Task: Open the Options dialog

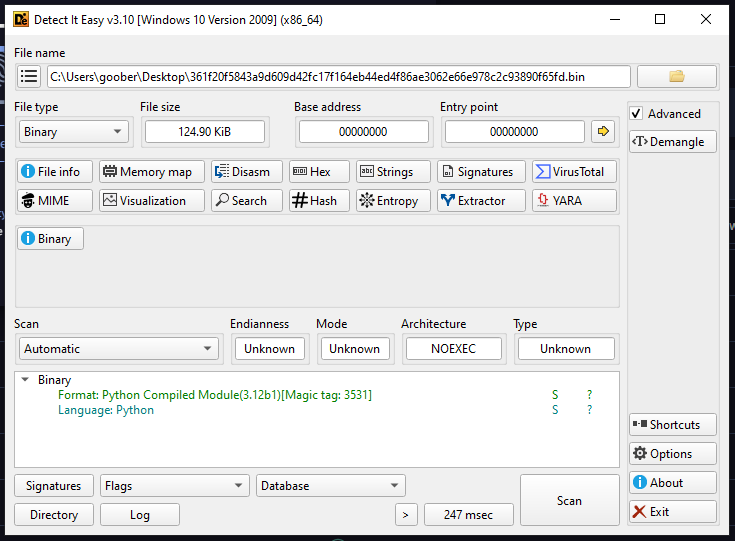Action: (673, 454)
